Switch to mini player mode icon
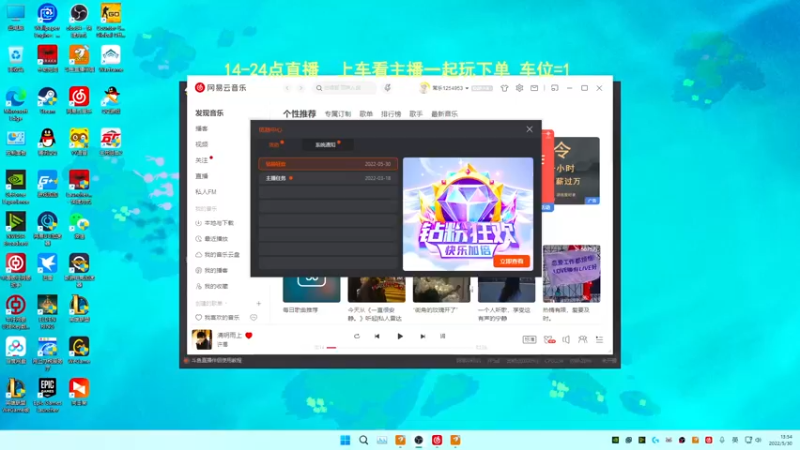Image resolution: width=800 pixels, height=450 pixels. point(555,88)
